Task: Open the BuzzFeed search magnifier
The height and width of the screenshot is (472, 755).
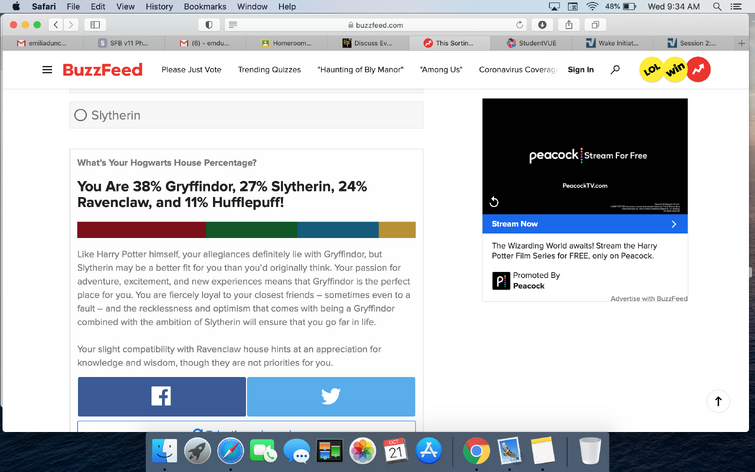Action: click(x=615, y=70)
